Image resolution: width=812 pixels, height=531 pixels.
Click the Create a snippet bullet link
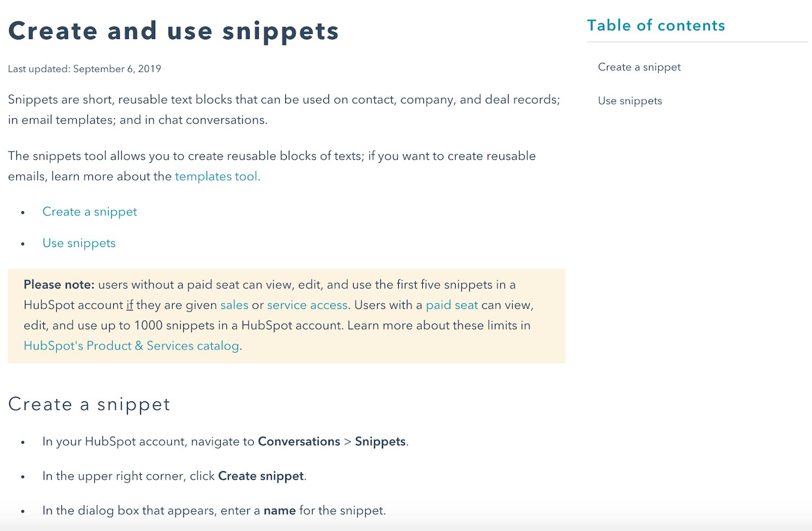coord(90,212)
